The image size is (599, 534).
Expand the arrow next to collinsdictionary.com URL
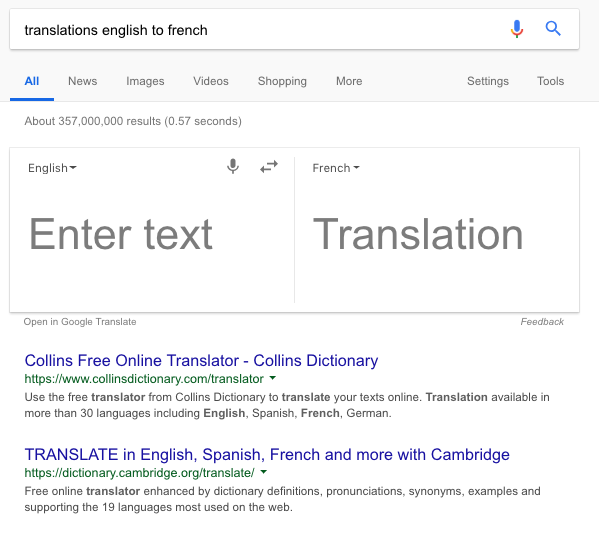272,378
